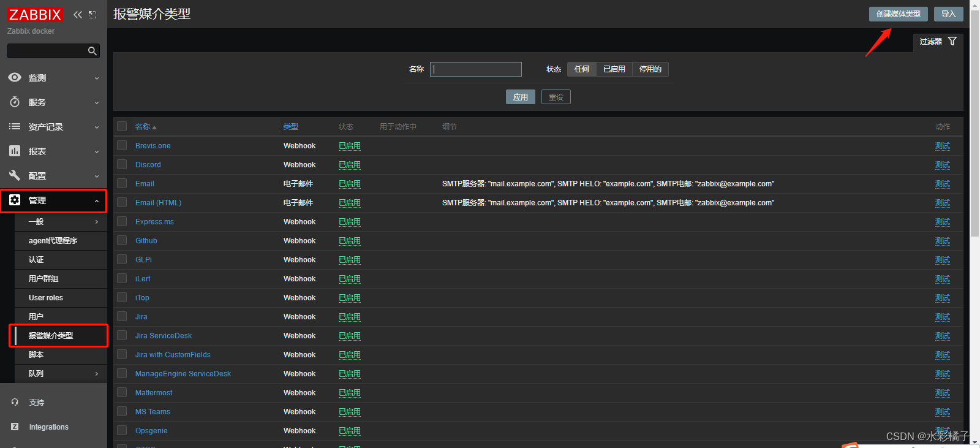Collapse the 管理 menu chevron

click(x=97, y=201)
